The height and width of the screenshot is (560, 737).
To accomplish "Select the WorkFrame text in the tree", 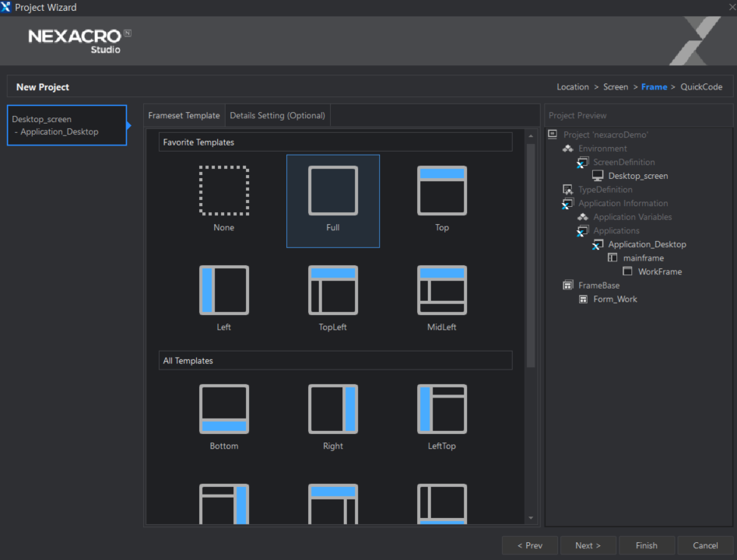I will click(659, 271).
